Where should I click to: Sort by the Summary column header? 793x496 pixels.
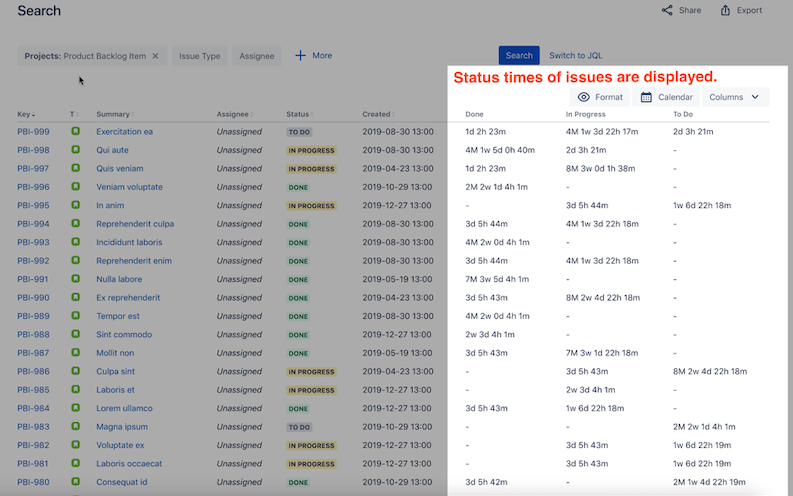(x=115, y=114)
